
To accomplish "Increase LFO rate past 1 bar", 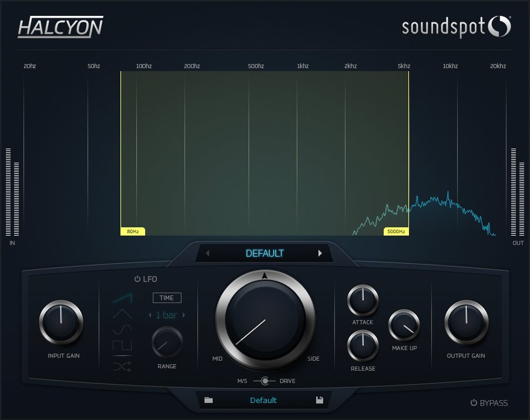I will click(184, 315).
